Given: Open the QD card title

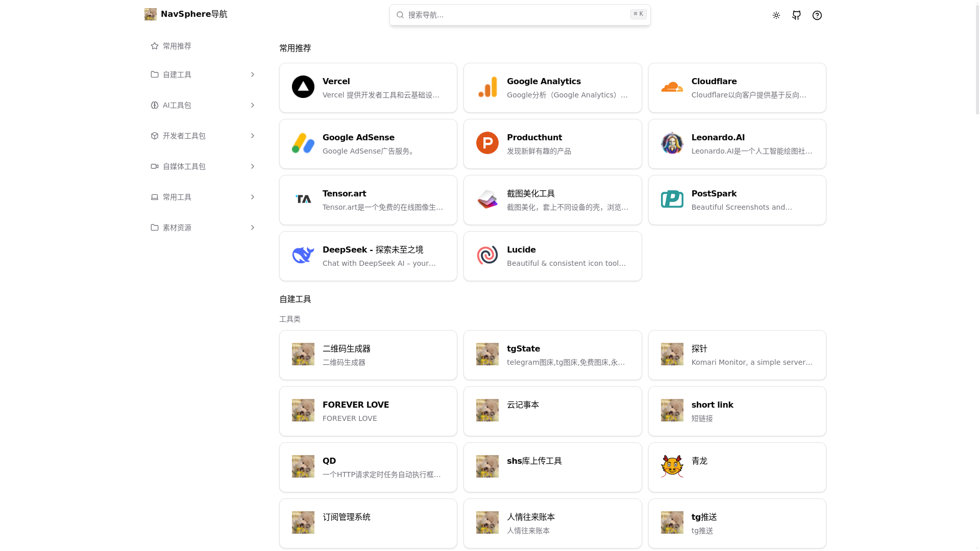Looking at the screenshot, I should [329, 461].
